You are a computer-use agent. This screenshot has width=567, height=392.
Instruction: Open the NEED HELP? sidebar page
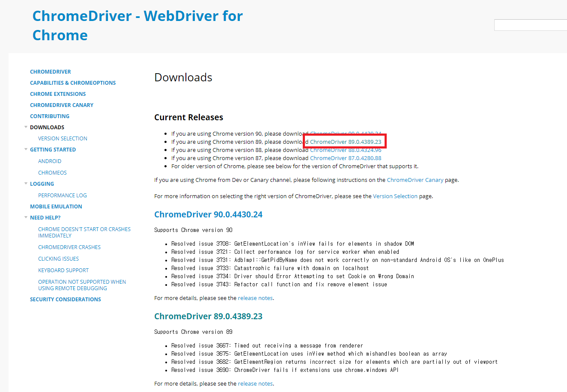pos(45,218)
